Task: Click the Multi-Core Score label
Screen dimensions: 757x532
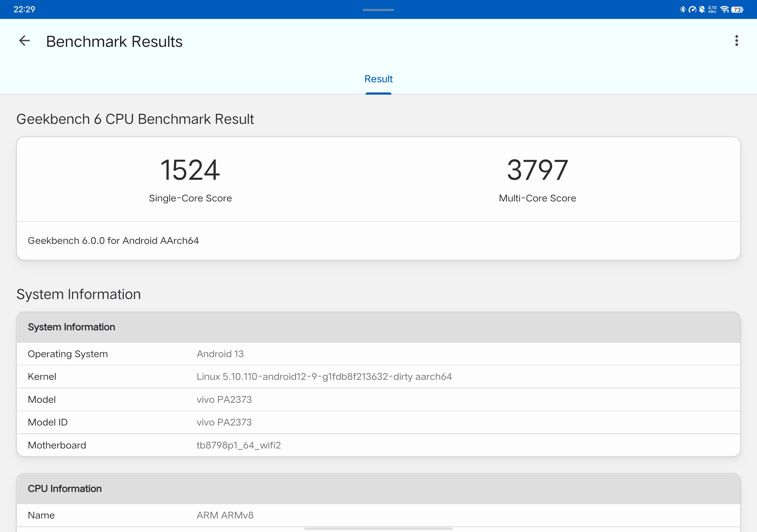Action: click(x=537, y=198)
